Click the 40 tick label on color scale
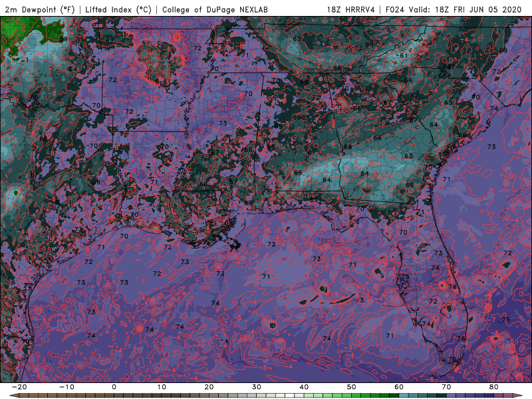Viewport: 532px width, 399px height. 304,387
